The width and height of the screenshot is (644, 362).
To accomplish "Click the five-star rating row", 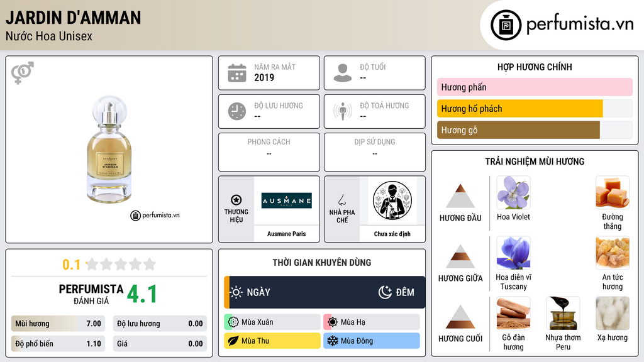I will click(x=121, y=264).
